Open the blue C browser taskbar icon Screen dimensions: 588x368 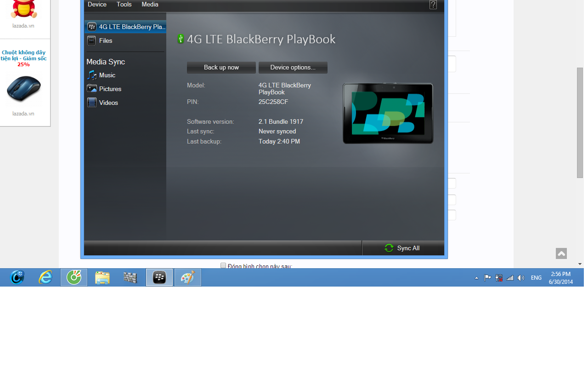tap(17, 277)
